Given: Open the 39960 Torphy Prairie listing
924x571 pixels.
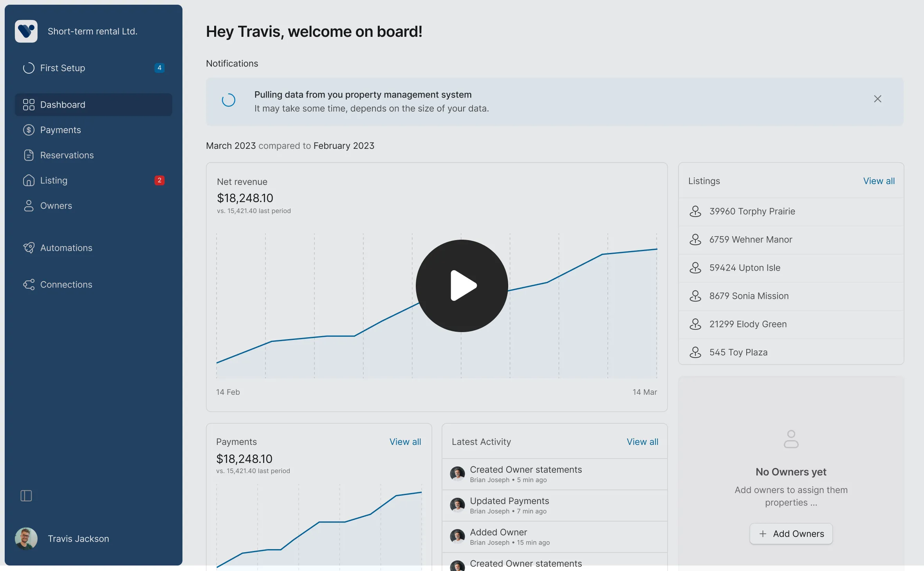Looking at the screenshot, I should [x=752, y=211].
